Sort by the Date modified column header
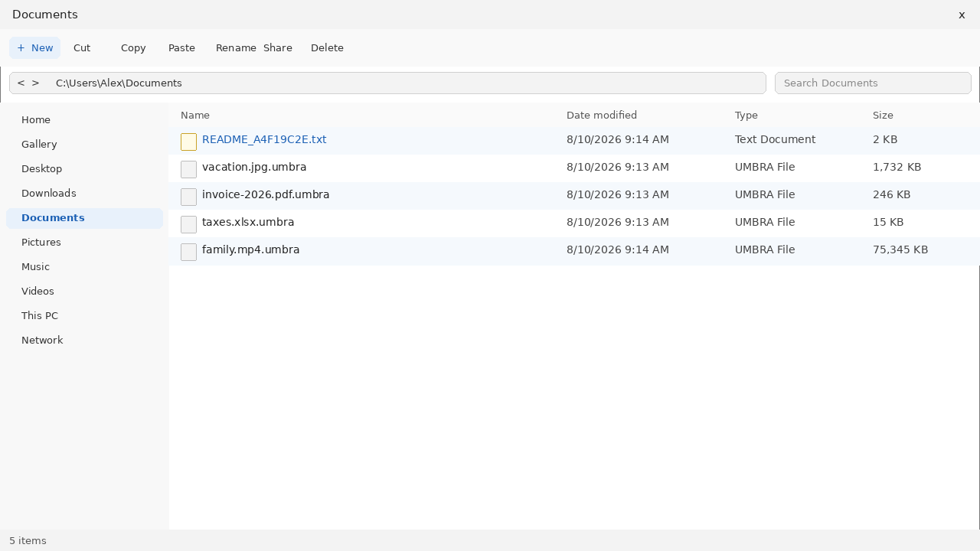The height and width of the screenshot is (551, 980). (602, 115)
